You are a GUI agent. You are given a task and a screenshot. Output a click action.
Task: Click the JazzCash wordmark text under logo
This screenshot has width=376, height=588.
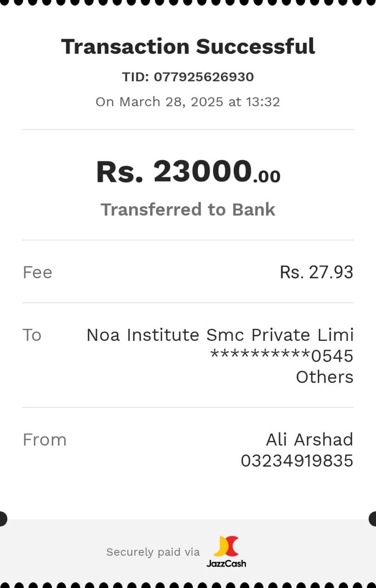click(x=226, y=563)
